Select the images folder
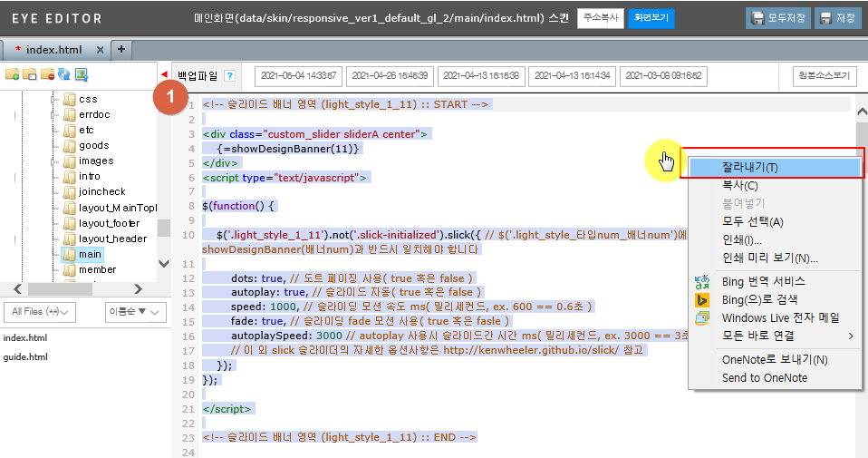The image size is (868, 458). click(x=96, y=161)
